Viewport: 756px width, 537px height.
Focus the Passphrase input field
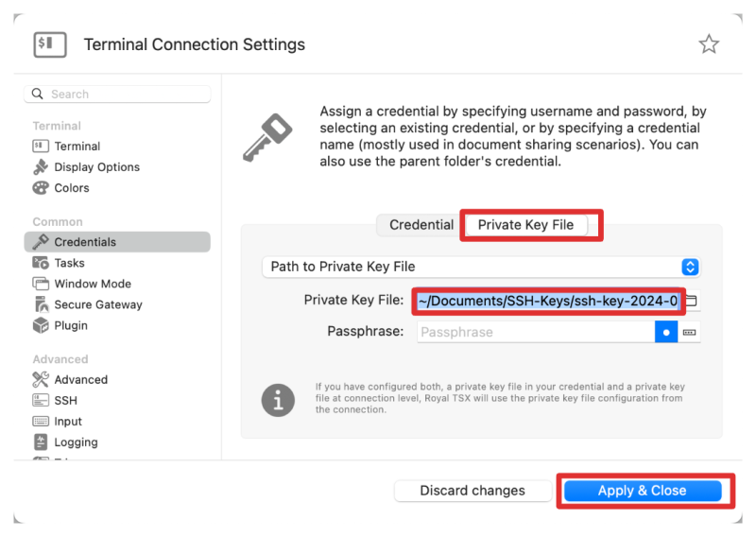pyautogui.click(x=535, y=332)
